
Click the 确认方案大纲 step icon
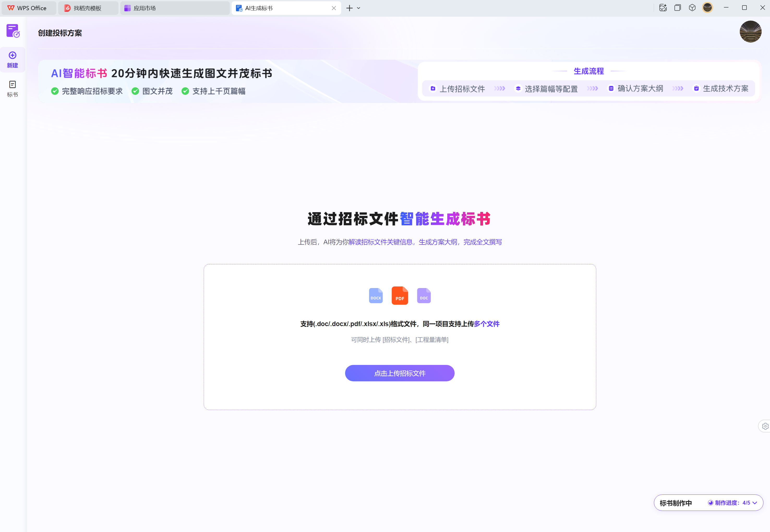[x=611, y=88]
